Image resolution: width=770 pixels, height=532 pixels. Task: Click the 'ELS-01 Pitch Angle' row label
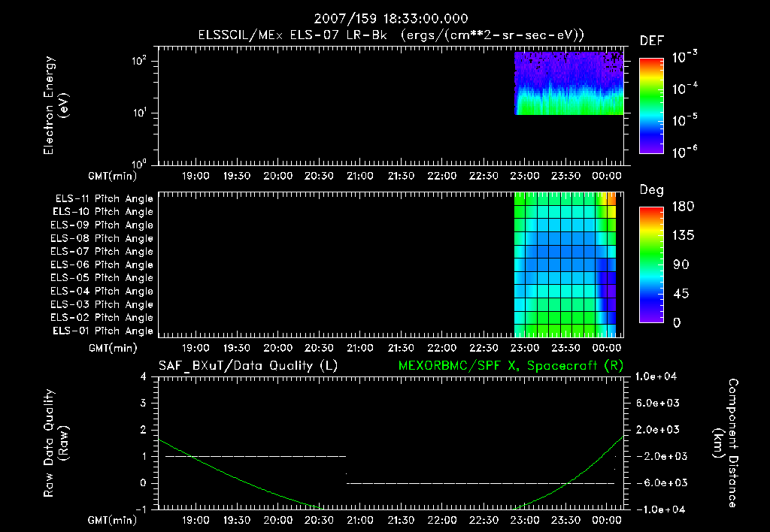[103, 331]
